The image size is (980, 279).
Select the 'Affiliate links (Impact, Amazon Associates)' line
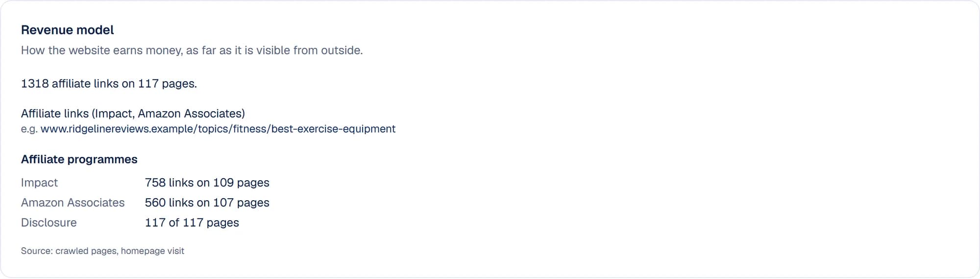click(133, 114)
